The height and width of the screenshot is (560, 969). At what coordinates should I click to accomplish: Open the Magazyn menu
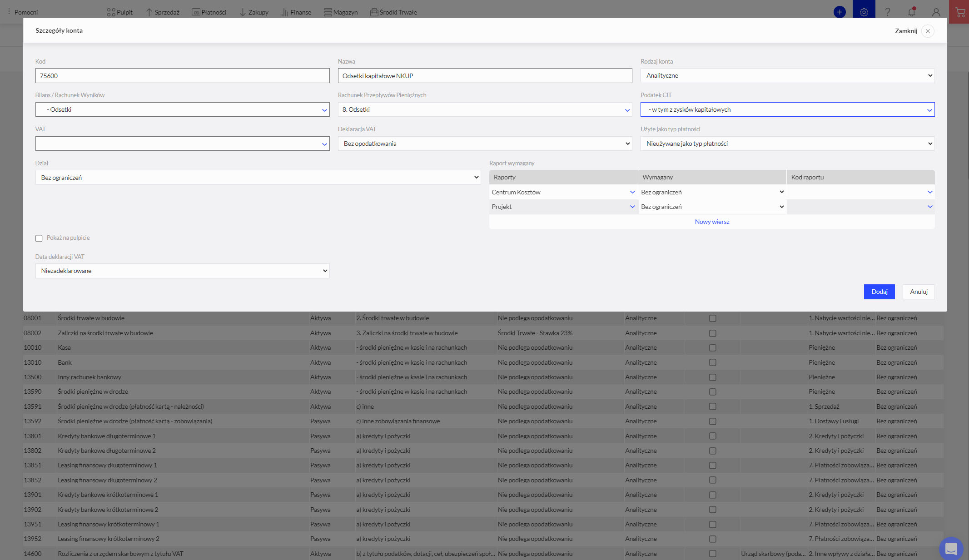[x=341, y=12]
